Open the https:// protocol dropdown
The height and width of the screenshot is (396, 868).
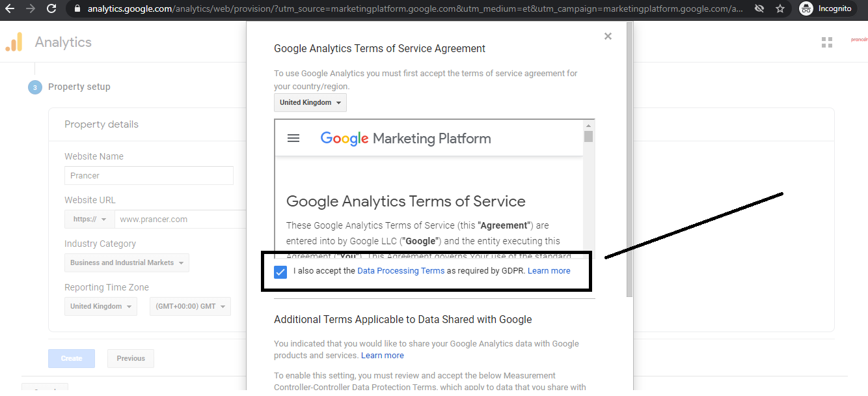[x=90, y=219]
